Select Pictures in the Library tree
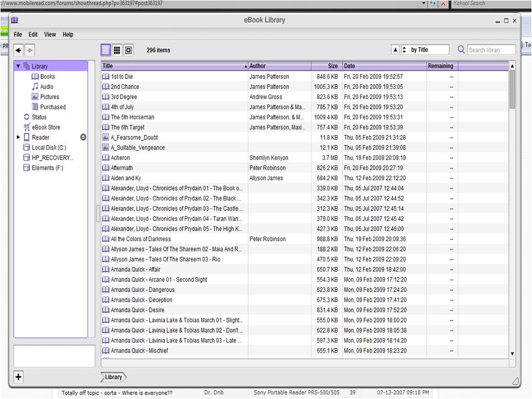 49,97
